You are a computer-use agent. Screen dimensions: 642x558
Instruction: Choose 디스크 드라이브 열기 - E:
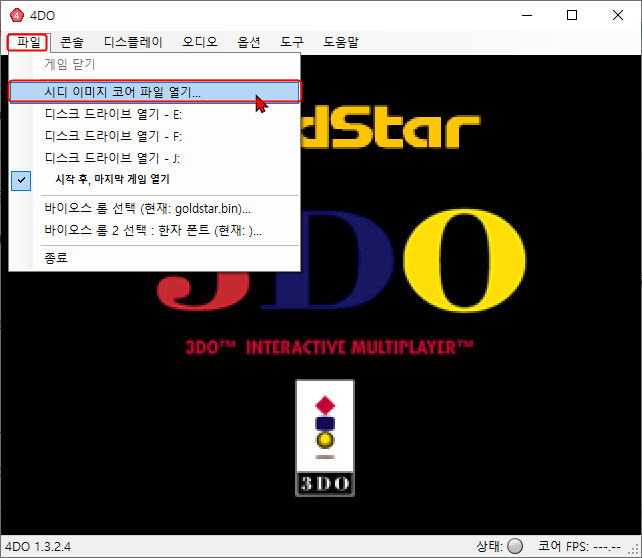point(155,114)
